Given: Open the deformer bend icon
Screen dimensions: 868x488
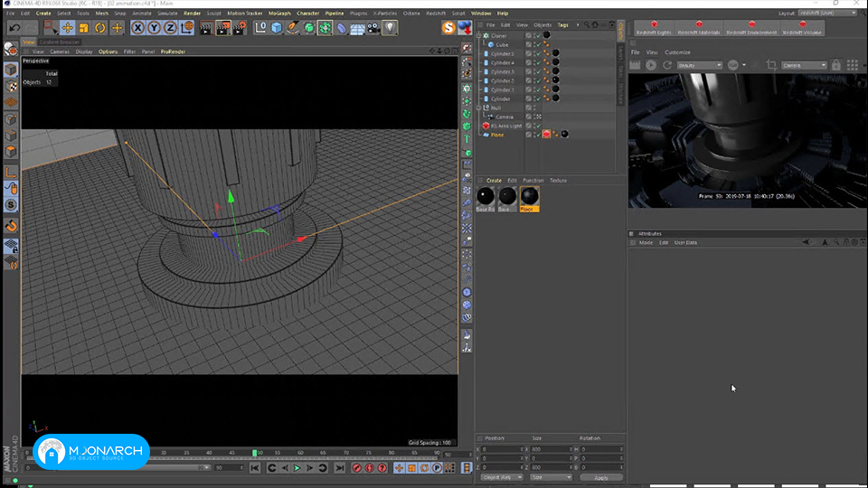Looking at the screenshot, I should (x=341, y=28).
